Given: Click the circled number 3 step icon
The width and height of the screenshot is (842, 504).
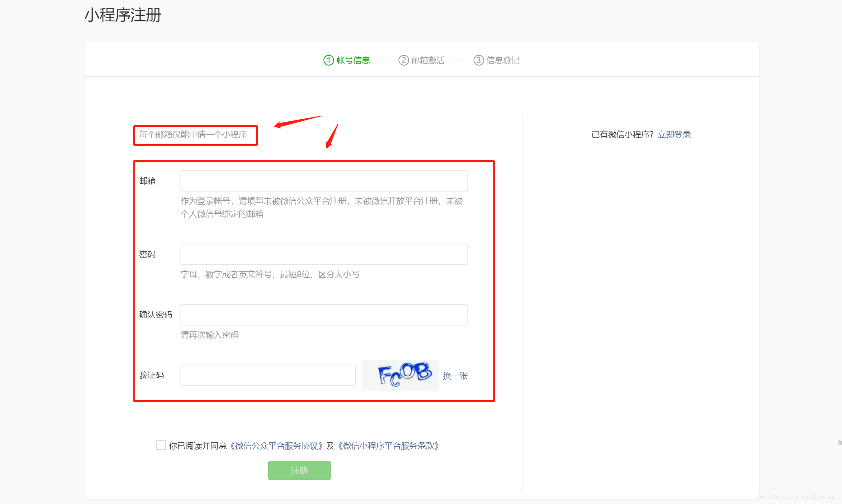Looking at the screenshot, I should (479, 60).
